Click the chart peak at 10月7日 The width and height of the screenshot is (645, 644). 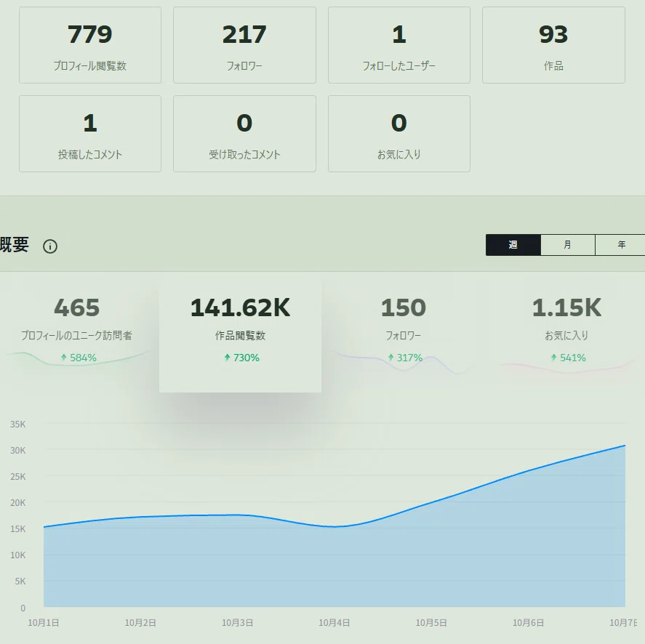click(625, 446)
